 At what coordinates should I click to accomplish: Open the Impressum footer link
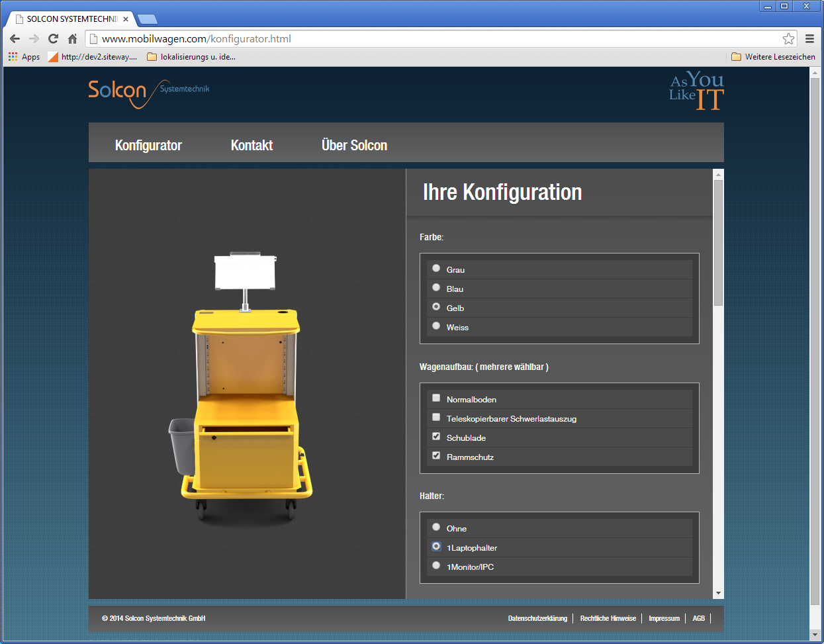[664, 619]
